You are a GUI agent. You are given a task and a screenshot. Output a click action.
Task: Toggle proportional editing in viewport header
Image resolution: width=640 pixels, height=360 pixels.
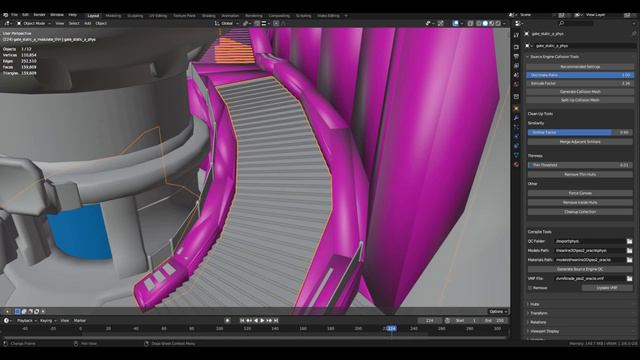coord(276,24)
